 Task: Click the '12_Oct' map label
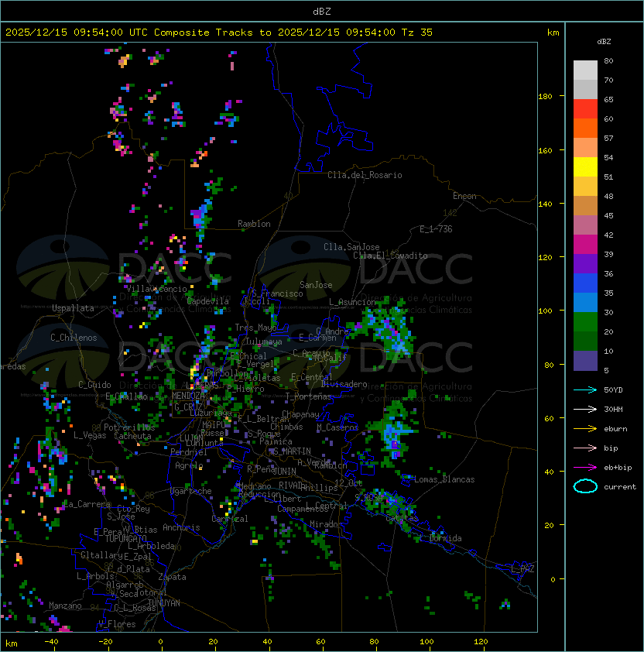[348, 482]
